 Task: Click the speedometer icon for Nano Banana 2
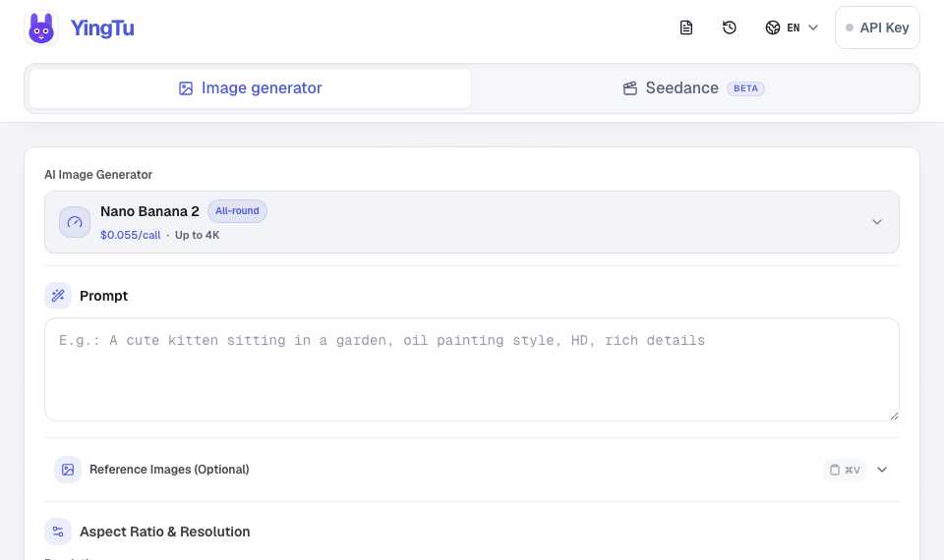point(75,223)
